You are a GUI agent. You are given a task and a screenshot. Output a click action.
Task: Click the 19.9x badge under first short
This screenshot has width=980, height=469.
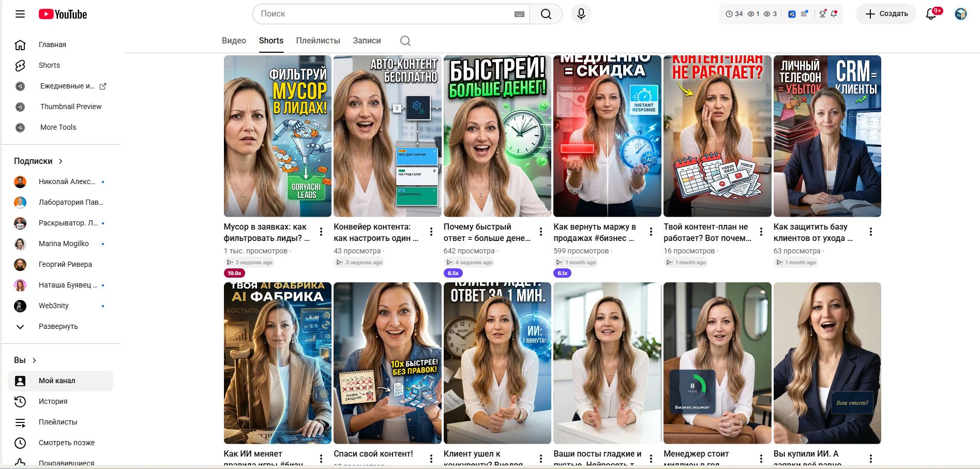(234, 273)
